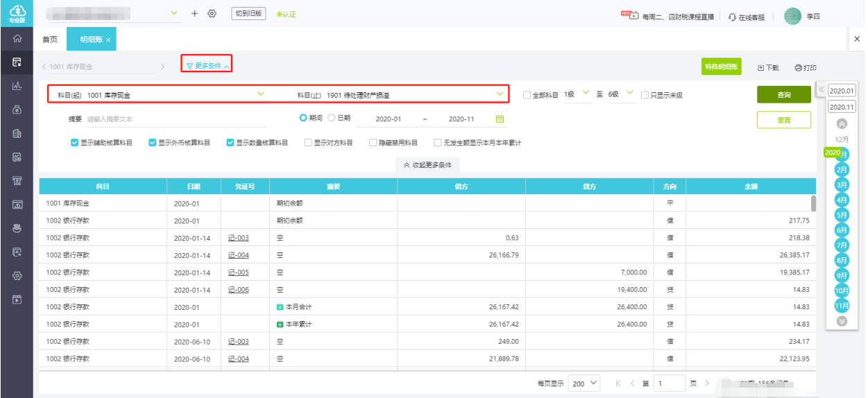Select the 日期 radio button
The height and width of the screenshot is (398, 868).
[x=331, y=118]
